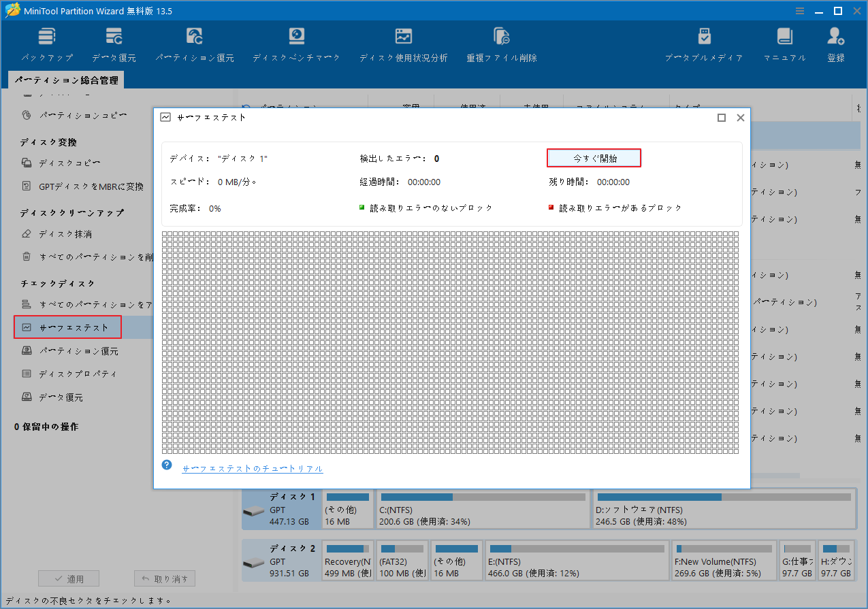
Task: Click the help question mark in the dialog
Action: coord(166,465)
